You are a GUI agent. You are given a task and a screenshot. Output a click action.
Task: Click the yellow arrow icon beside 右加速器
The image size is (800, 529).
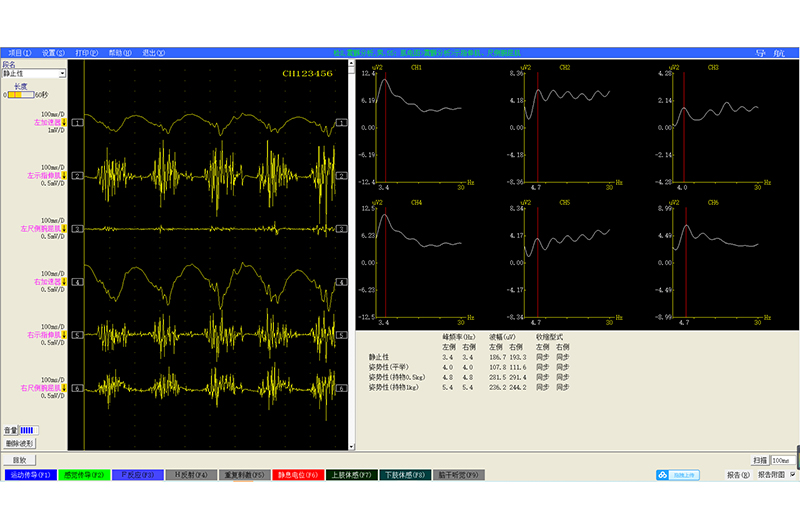(x=64, y=282)
